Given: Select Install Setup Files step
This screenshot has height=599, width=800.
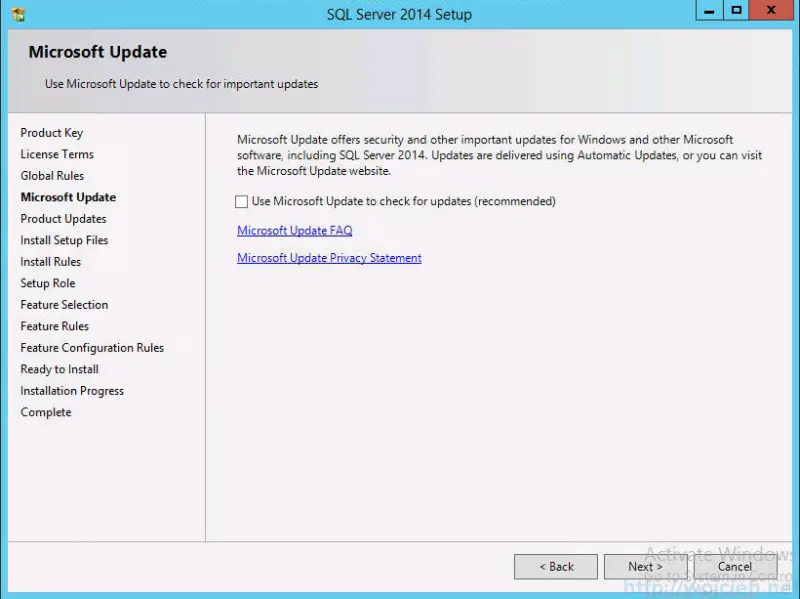Looking at the screenshot, I should 64,240.
